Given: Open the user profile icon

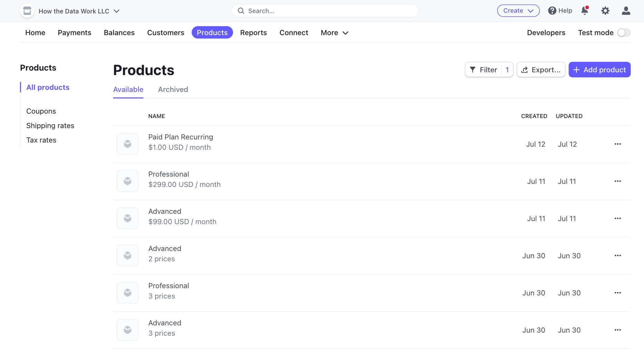Looking at the screenshot, I should tap(626, 11).
